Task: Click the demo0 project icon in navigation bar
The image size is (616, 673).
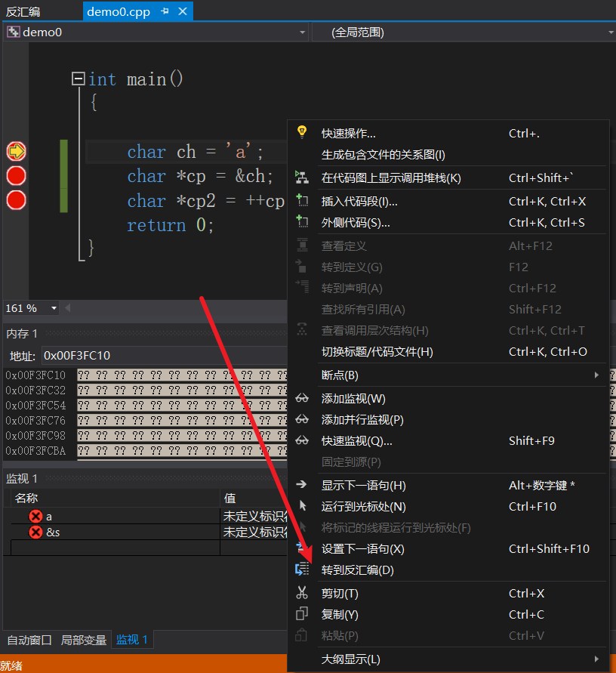Action: pos(14,32)
